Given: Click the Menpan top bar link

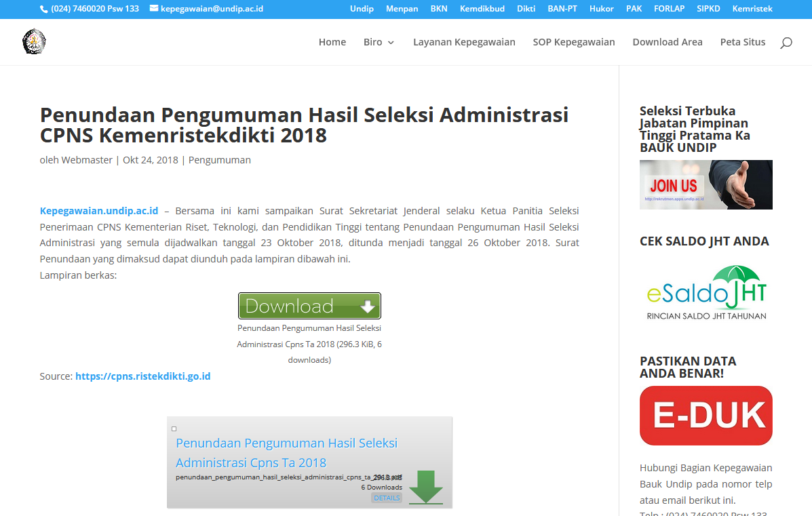Looking at the screenshot, I should coord(402,9).
